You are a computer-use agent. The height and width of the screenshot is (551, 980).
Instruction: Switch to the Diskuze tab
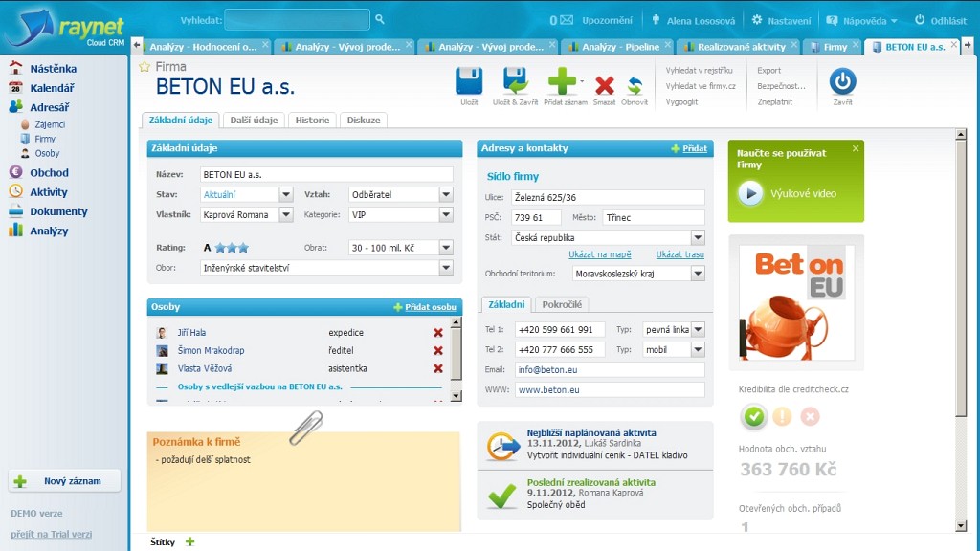364,120
